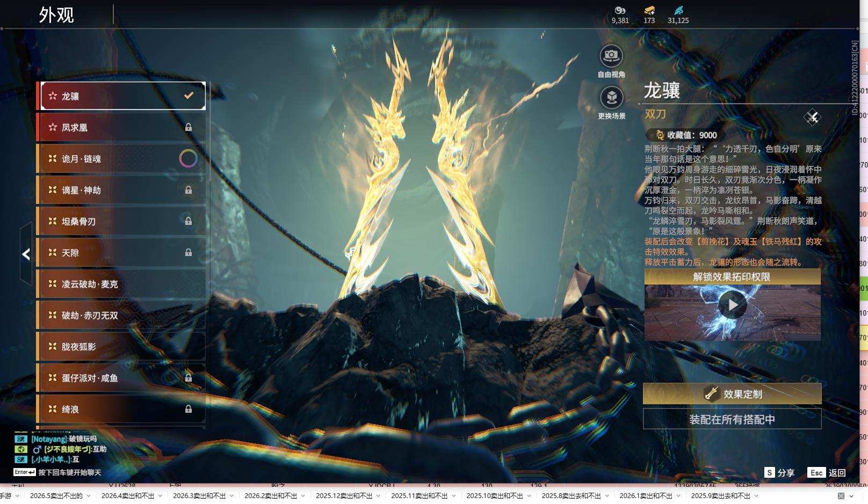868x504 pixels.
Task: Click the male symbol before ジ不良嫂年づ
Action: 37,449
